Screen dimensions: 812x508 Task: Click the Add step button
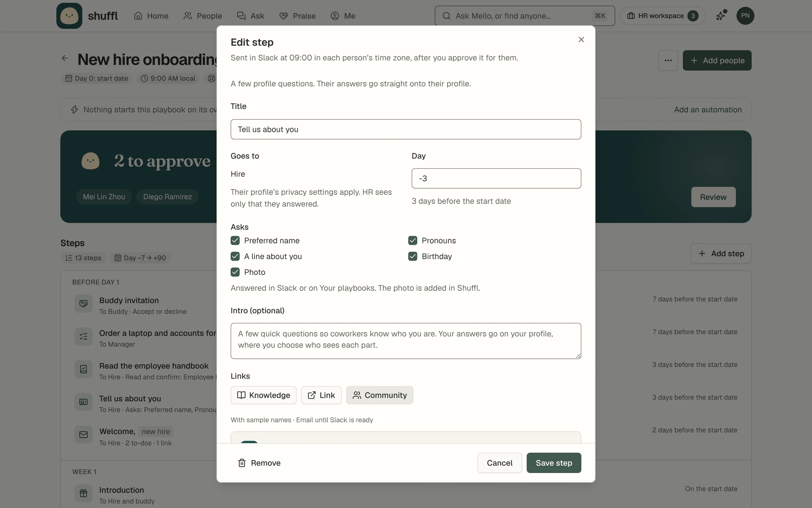pos(721,253)
